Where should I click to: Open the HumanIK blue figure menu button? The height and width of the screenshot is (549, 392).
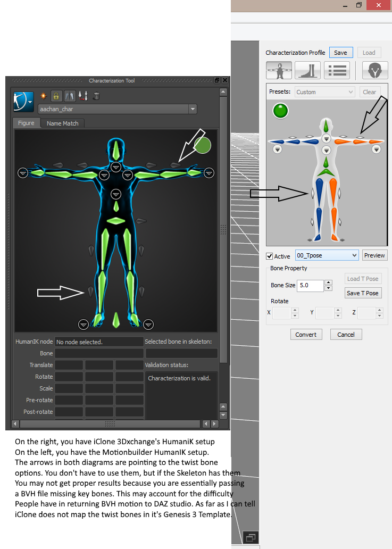(x=23, y=99)
